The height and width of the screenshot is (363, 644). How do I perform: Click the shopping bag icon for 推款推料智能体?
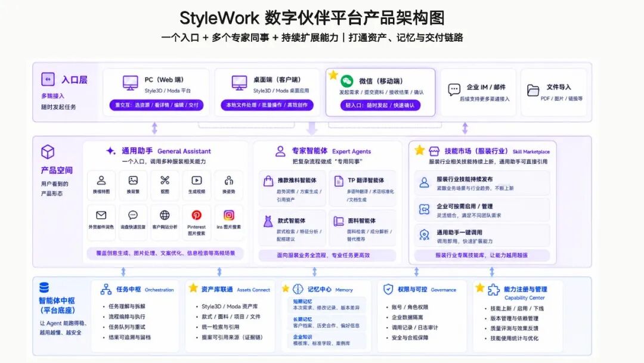pyautogui.click(x=268, y=181)
